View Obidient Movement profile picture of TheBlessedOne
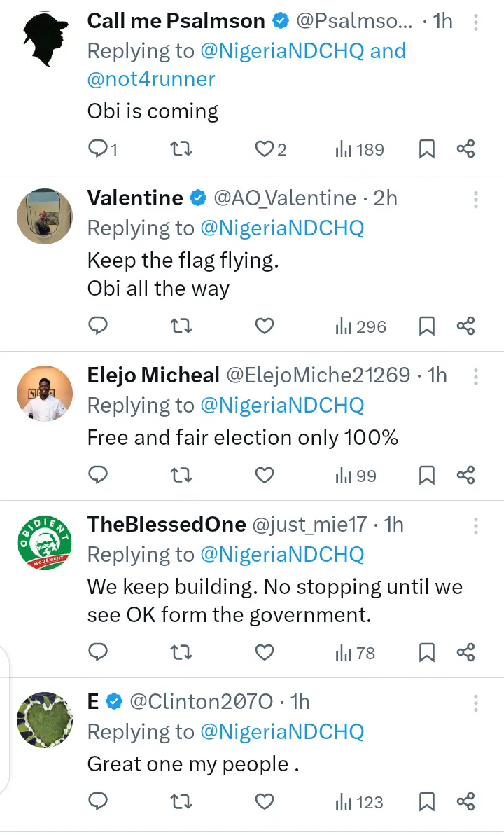504x835 pixels. tap(45, 542)
